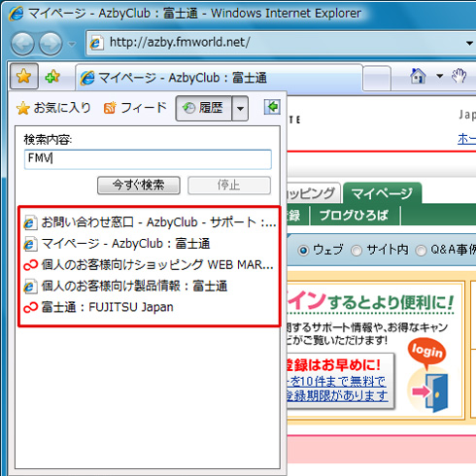
Task: Click the address bar with azby.fmworld.net URL
Action: [275, 43]
